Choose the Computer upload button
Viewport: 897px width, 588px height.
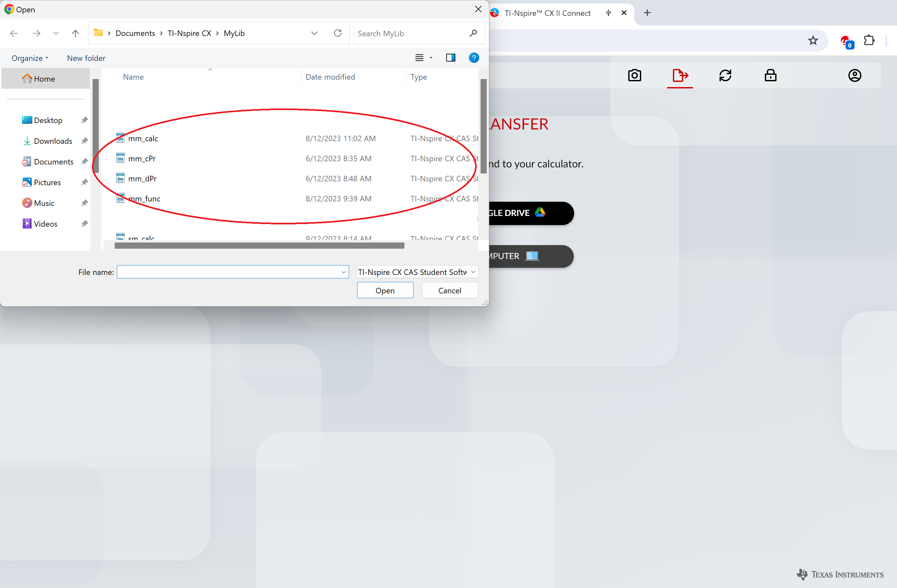pos(531,256)
